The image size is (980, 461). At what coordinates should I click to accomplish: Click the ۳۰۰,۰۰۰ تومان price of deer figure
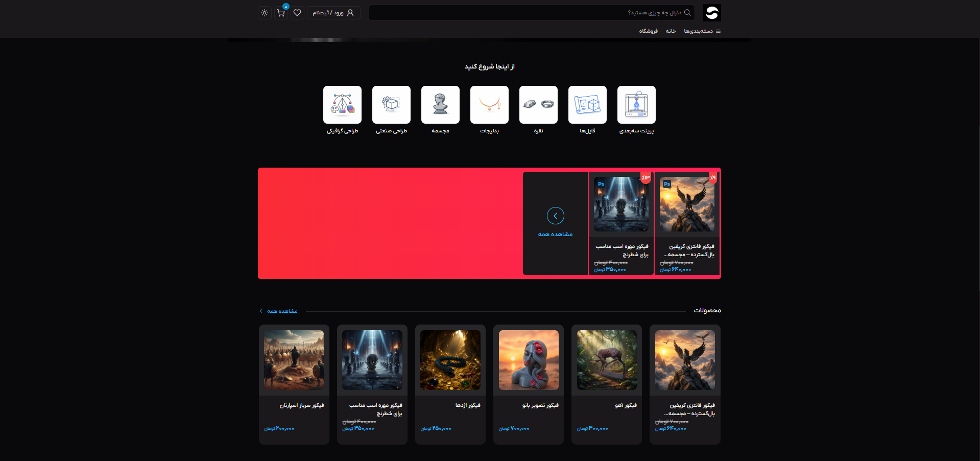(592, 429)
